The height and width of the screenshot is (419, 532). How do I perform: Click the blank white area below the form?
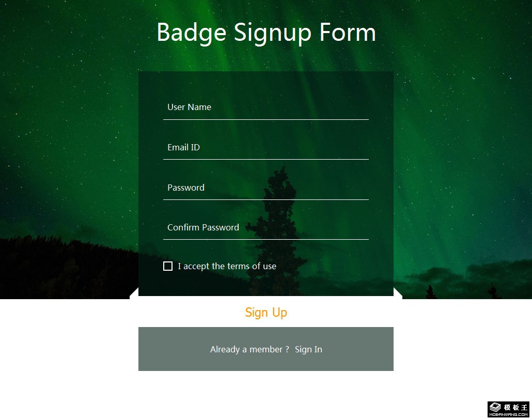click(x=266, y=395)
